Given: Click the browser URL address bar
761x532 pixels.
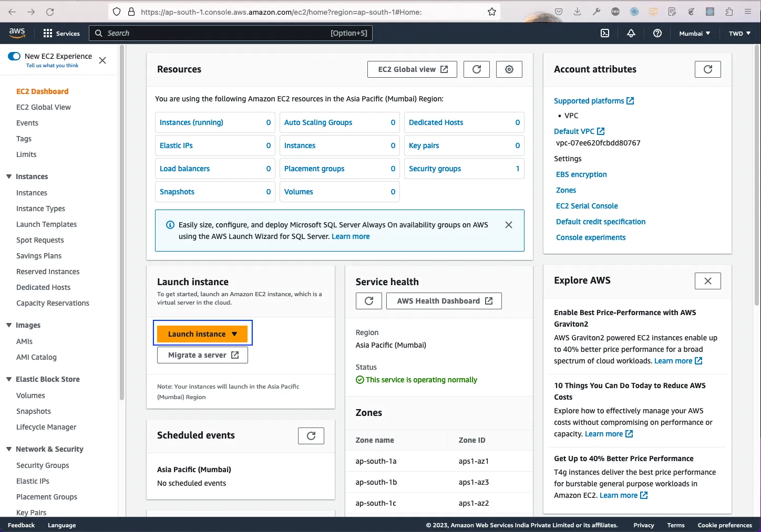Looking at the screenshot, I should tap(304, 12).
